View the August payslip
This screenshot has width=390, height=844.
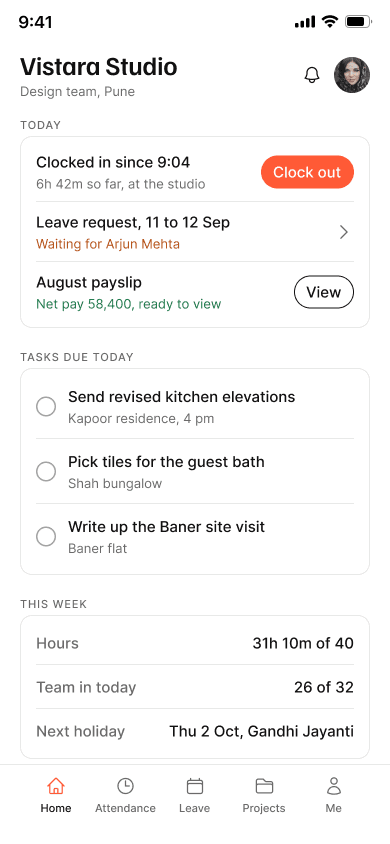(324, 292)
